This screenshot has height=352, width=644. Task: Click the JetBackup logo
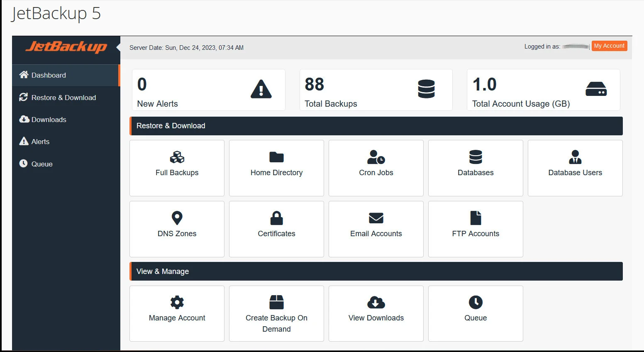click(x=66, y=46)
